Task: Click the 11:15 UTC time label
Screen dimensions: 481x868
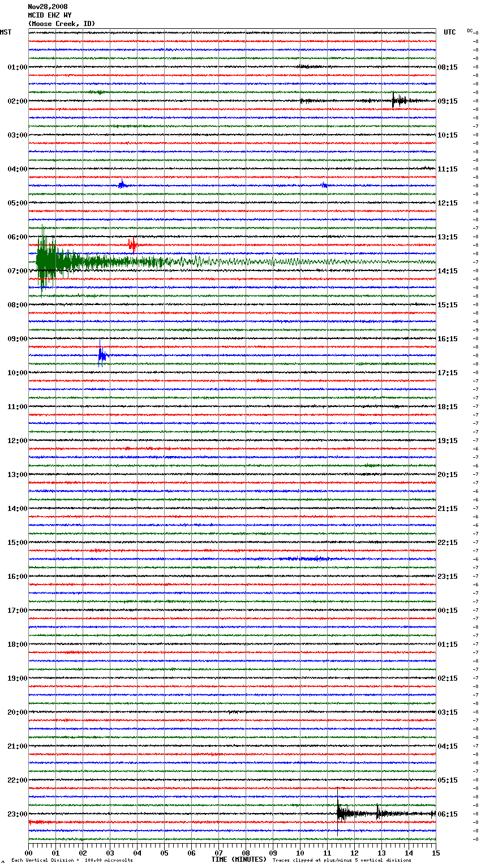Action: pyautogui.click(x=448, y=169)
